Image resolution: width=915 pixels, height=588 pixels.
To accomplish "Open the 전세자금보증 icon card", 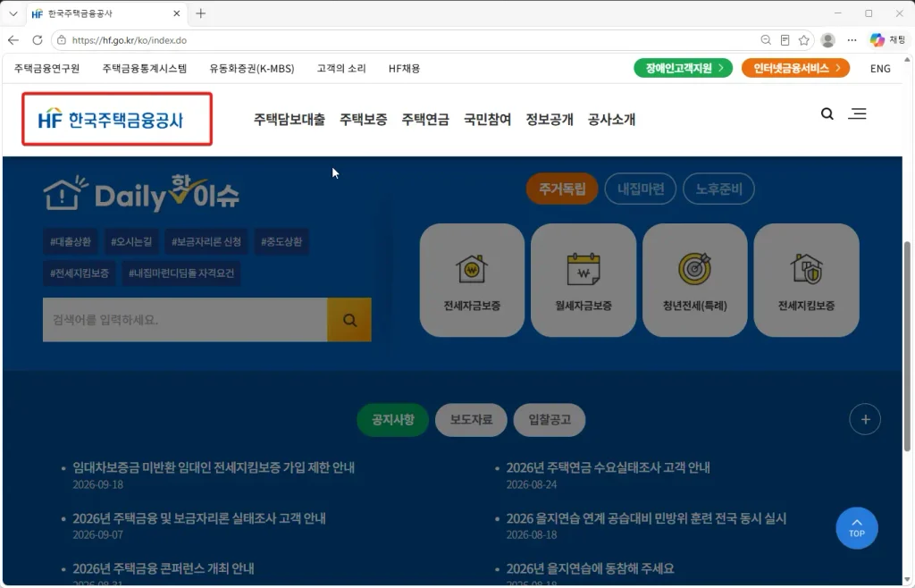I will [472, 280].
